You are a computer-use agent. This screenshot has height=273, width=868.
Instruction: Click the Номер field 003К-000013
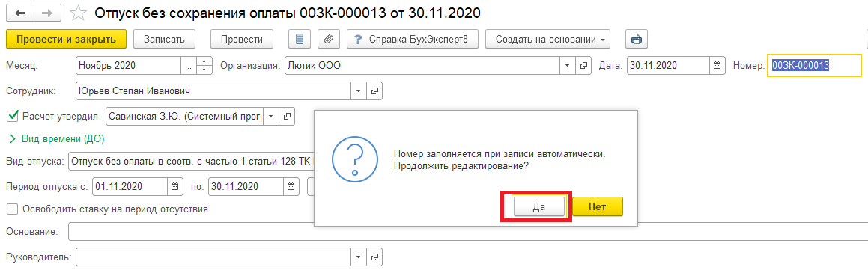point(814,65)
